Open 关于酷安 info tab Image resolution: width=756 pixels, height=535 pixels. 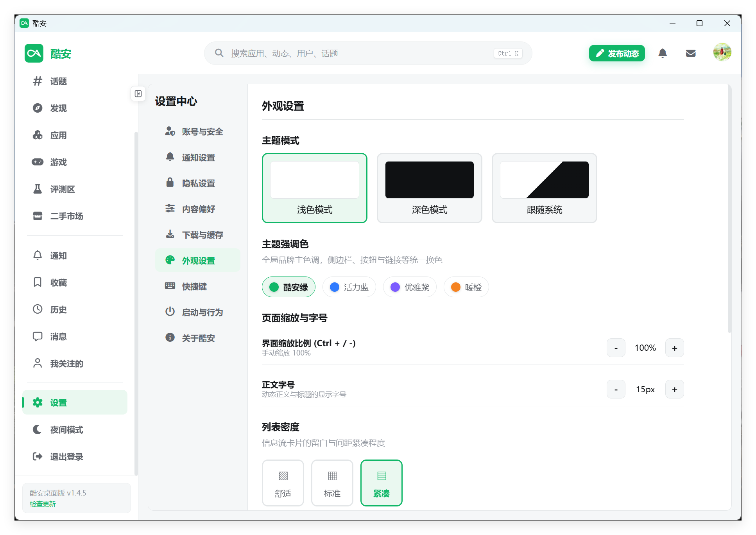198,338
